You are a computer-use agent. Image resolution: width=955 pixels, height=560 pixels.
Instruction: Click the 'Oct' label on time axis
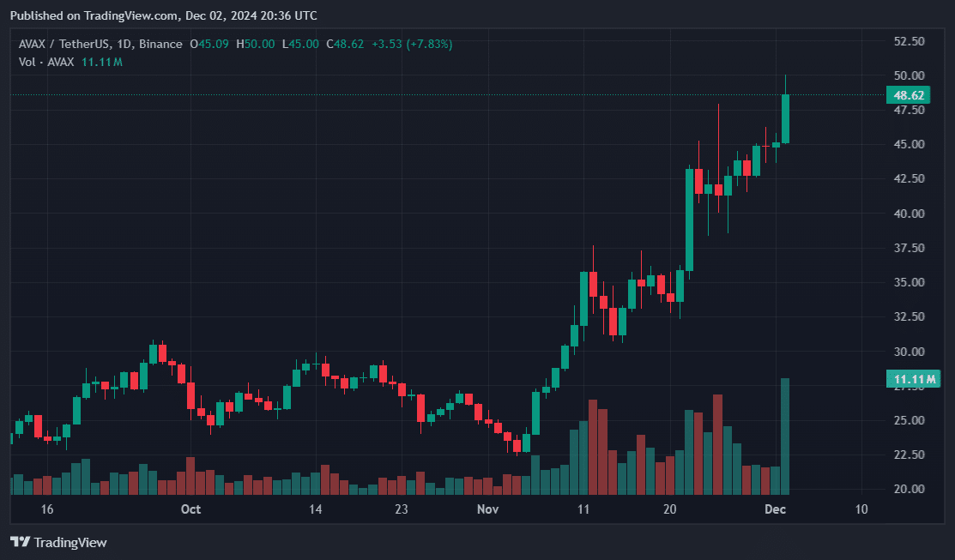tap(190, 509)
